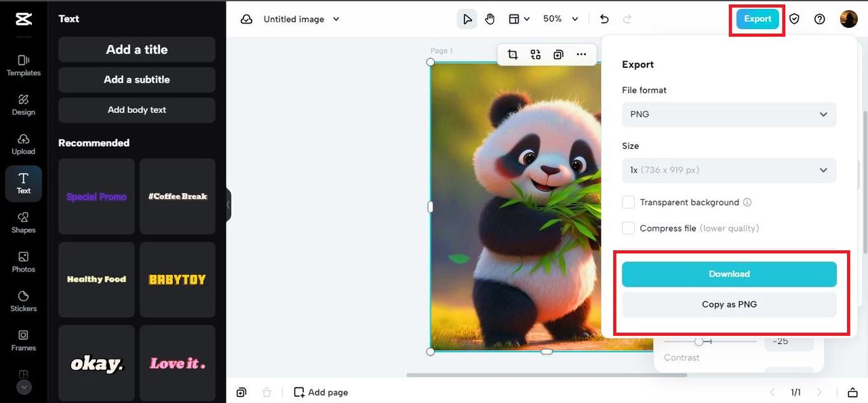Open the shield privacy icon
The image size is (868, 403).
click(794, 19)
